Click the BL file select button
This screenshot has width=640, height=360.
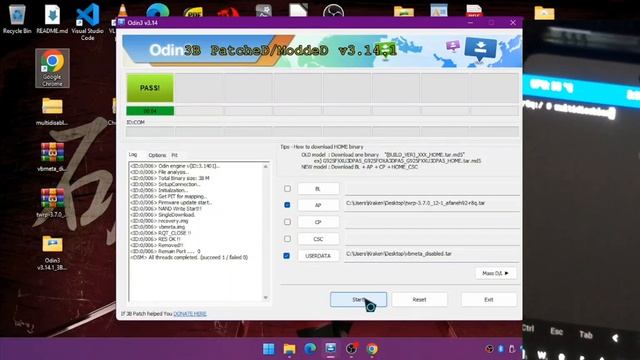[318, 189]
